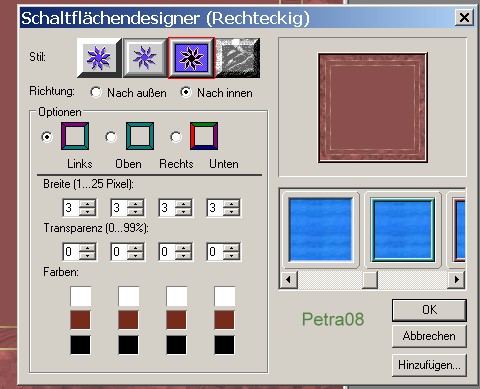
Task: Select the first blue preset thumbnail
Action: pyautogui.click(x=320, y=230)
